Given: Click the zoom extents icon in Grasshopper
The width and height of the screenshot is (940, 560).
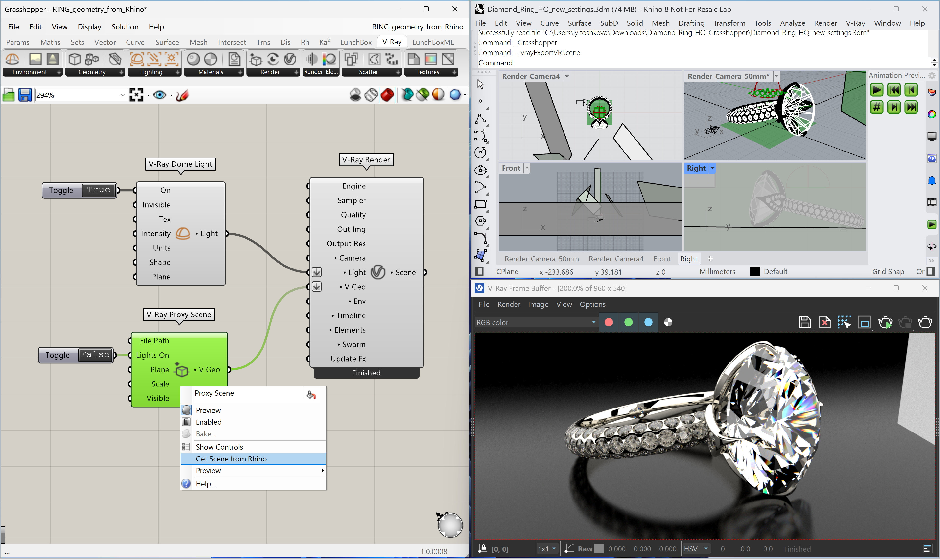Looking at the screenshot, I should coord(136,95).
